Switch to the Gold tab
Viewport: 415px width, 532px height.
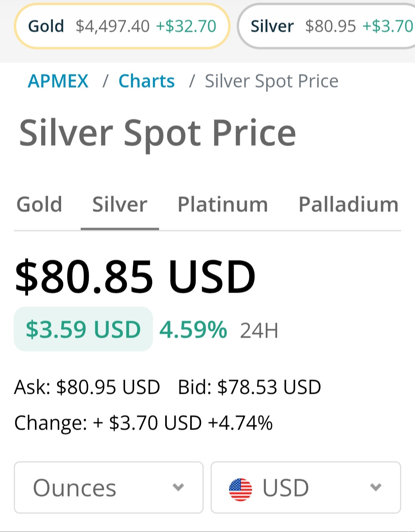[x=39, y=204]
